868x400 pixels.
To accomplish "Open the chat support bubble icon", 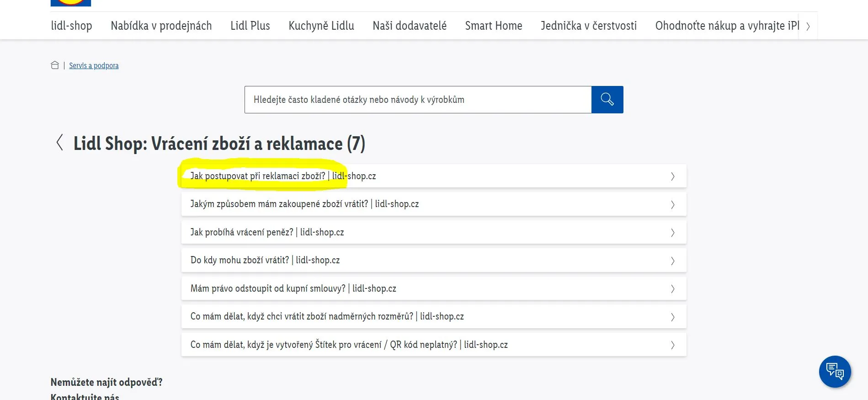I will pyautogui.click(x=835, y=371).
